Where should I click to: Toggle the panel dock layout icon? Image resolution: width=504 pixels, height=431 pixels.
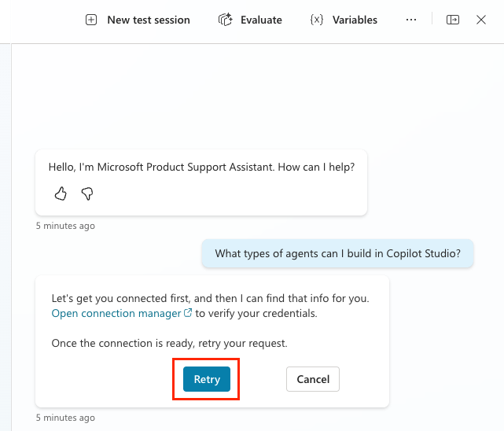click(453, 20)
